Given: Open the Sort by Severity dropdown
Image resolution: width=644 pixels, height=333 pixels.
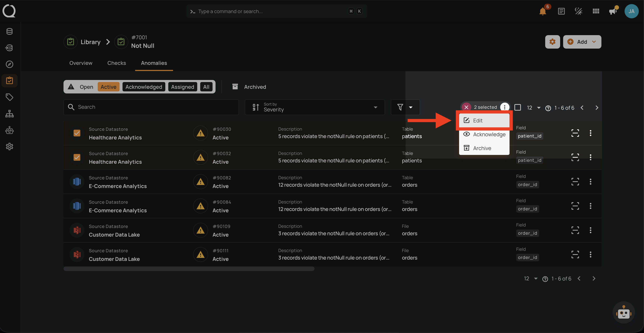Looking at the screenshot, I should point(315,107).
